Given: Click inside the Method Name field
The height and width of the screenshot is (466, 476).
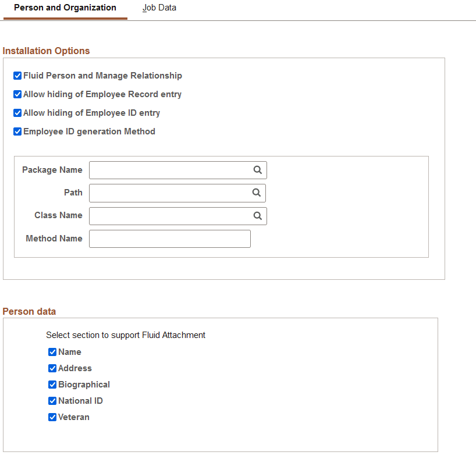Looking at the screenshot, I should [x=169, y=239].
